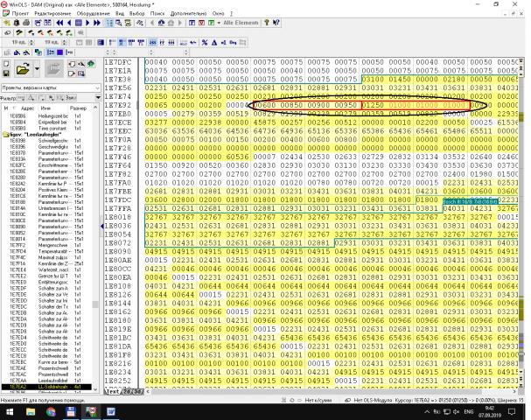The width and height of the screenshot is (531, 420).
Task: Open the Дополнительно menu
Action: click(188, 13)
